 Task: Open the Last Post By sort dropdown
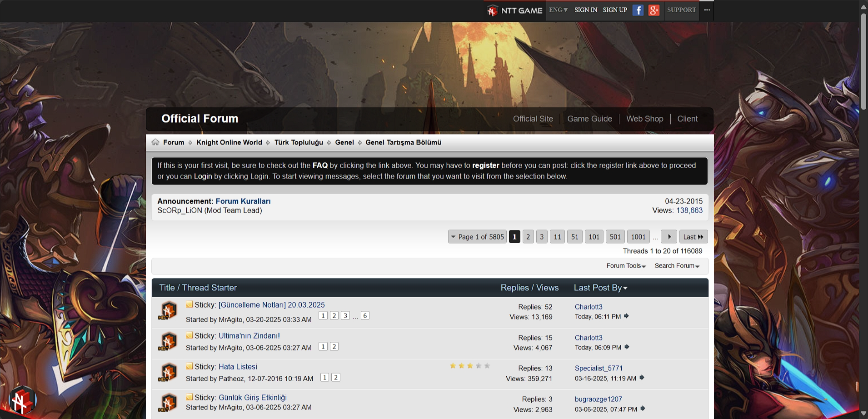tap(600, 288)
